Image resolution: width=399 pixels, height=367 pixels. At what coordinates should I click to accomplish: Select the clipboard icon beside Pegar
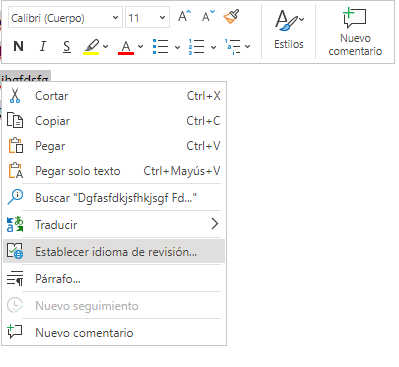point(15,145)
